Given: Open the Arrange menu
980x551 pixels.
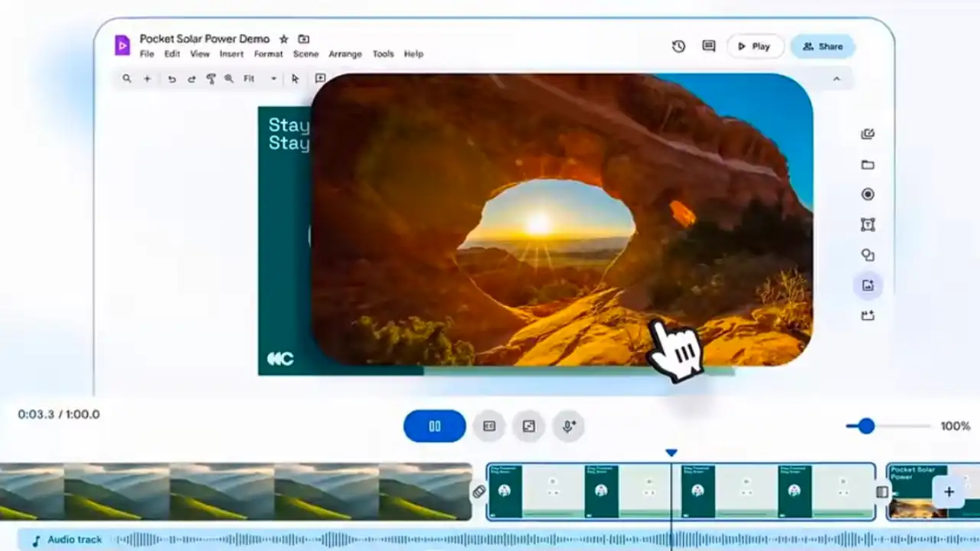Looking at the screenshot, I should pyautogui.click(x=346, y=54).
